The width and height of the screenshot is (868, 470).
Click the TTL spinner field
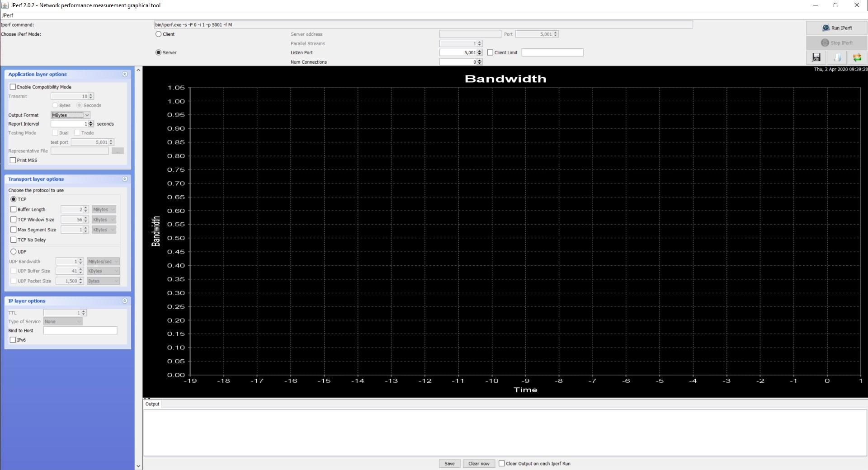(65, 313)
